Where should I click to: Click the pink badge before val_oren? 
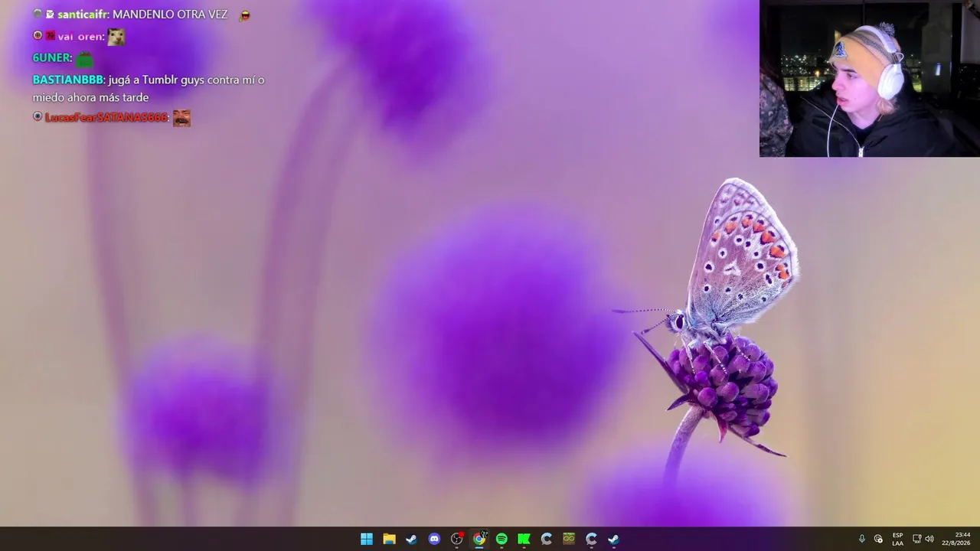pos(50,36)
